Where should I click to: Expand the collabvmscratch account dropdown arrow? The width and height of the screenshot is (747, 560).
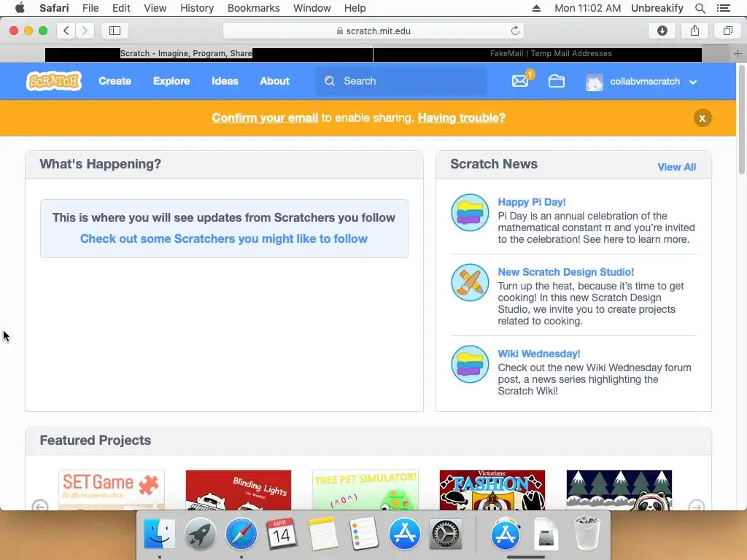pos(693,82)
